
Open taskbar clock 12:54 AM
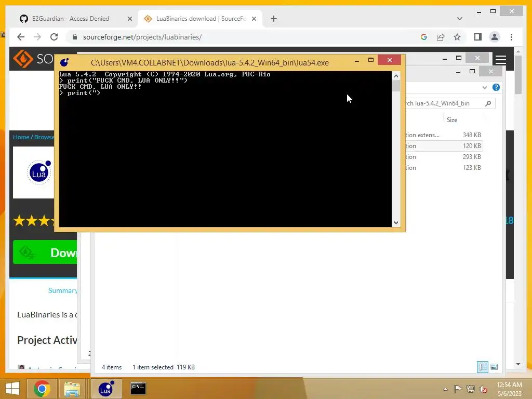pos(509,389)
